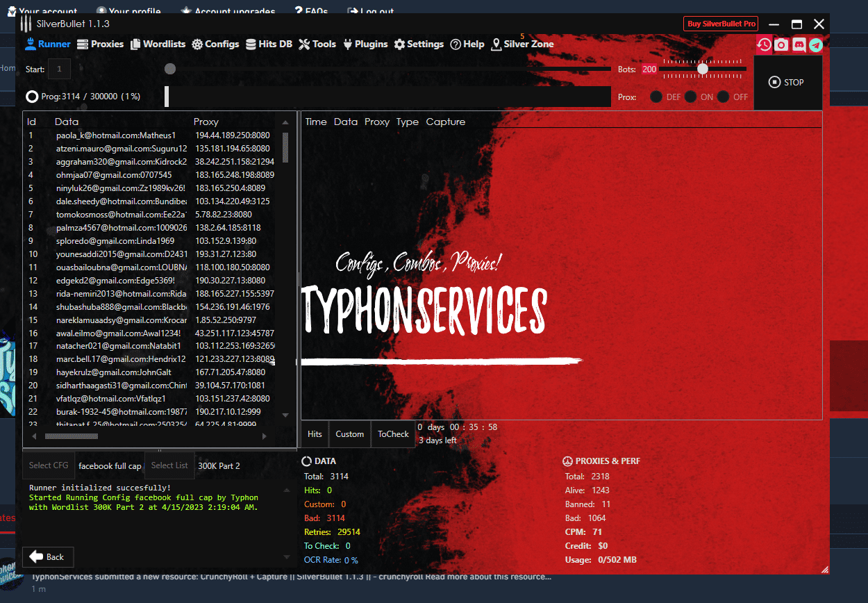Click 'Your profile' in the background browser
This screenshot has width=868, height=603.
pyautogui.click(x=128, y=12)
